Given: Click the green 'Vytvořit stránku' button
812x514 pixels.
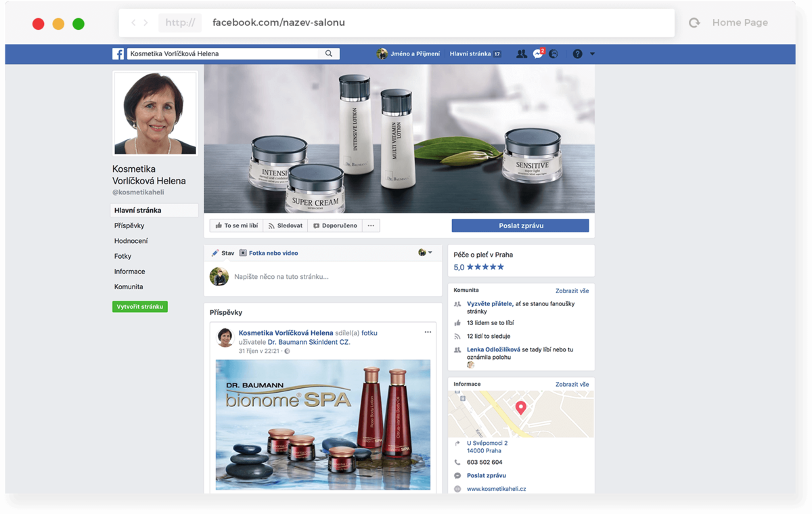Looking at the screenshot, I should [140, 307].
